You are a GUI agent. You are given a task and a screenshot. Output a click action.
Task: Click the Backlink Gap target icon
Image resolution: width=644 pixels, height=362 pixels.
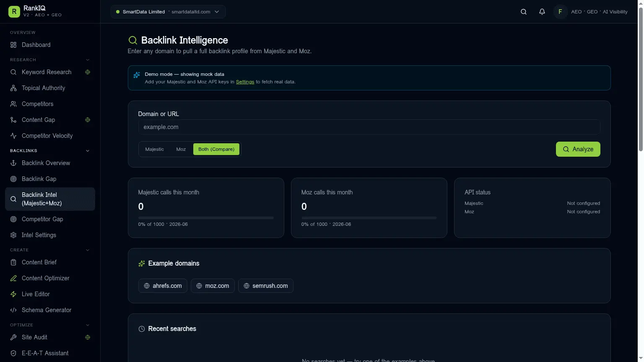(13, 179)
